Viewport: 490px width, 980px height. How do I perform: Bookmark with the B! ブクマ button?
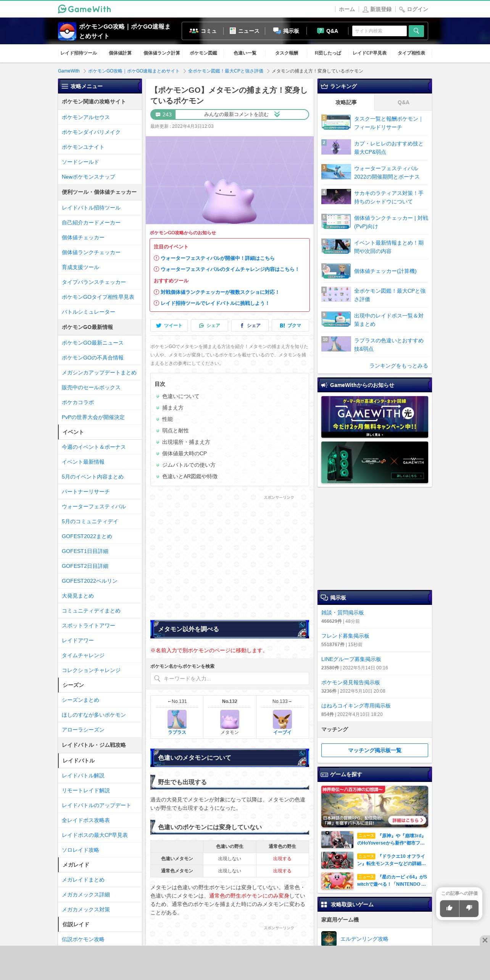coord(290,326)
